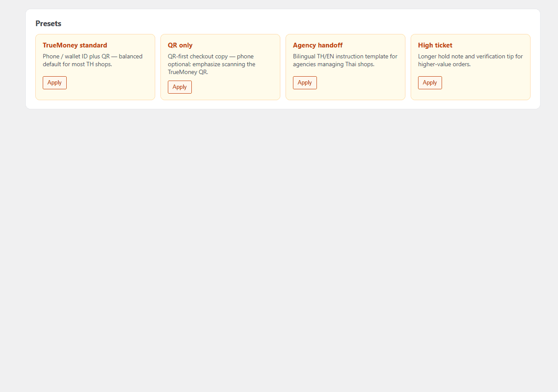
Task: Click the 'QR only' preset title
Action: tap(180, 45)
